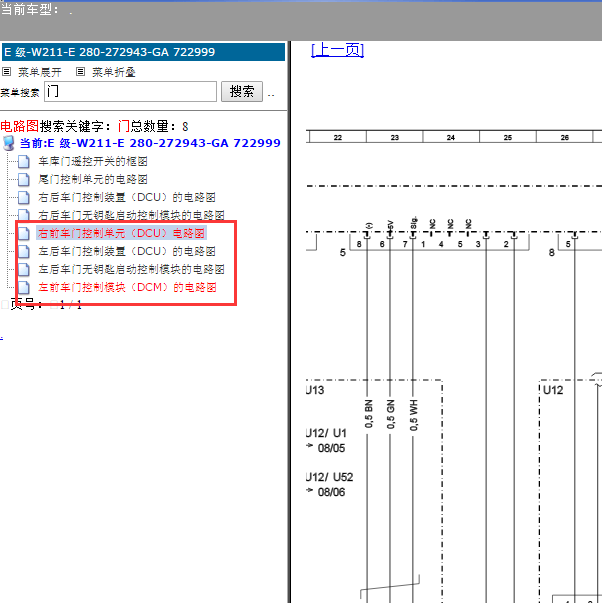Screen dimensions: 602x603
Task: Click the U12/ U1 diagram reference
Action: pyautogui.click(x=327, y=433)
